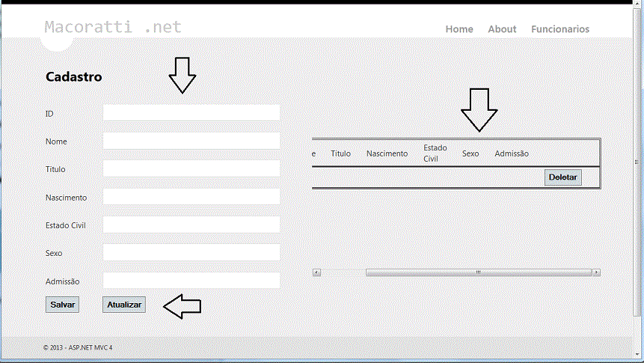This screenshot has height=363, width=644.
Task: Open the Funcionarios navigation link
Action: [x=560, y=29]
